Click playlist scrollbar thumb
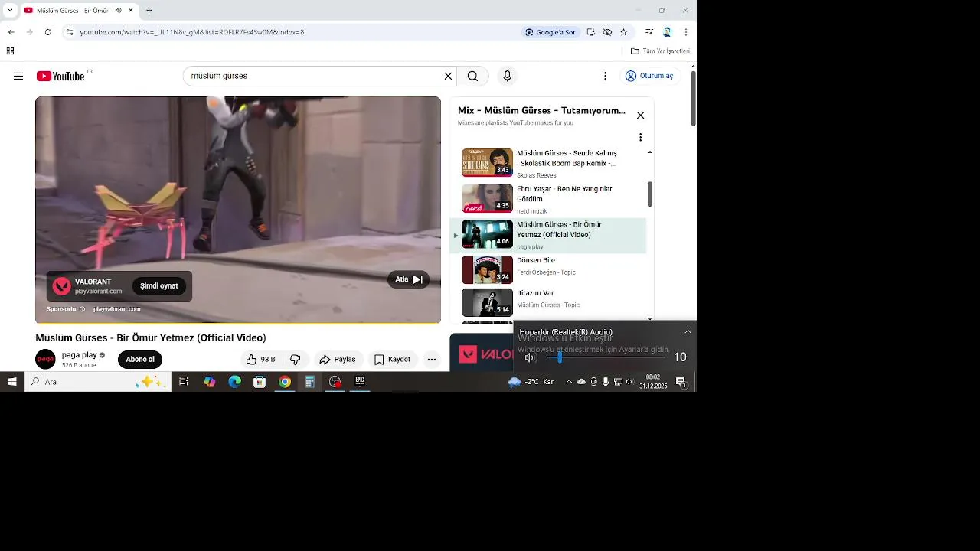This screenshot has height=551, width=980. point(650,194)
